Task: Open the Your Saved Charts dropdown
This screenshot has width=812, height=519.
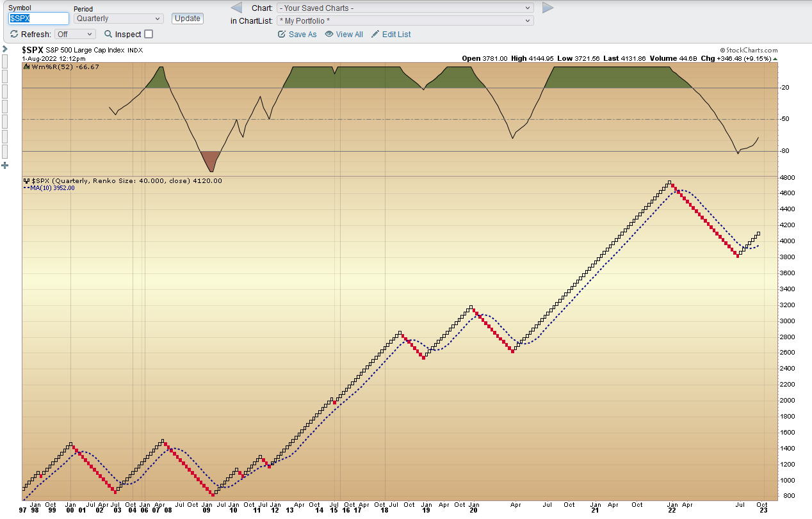Action: point(405,8)
